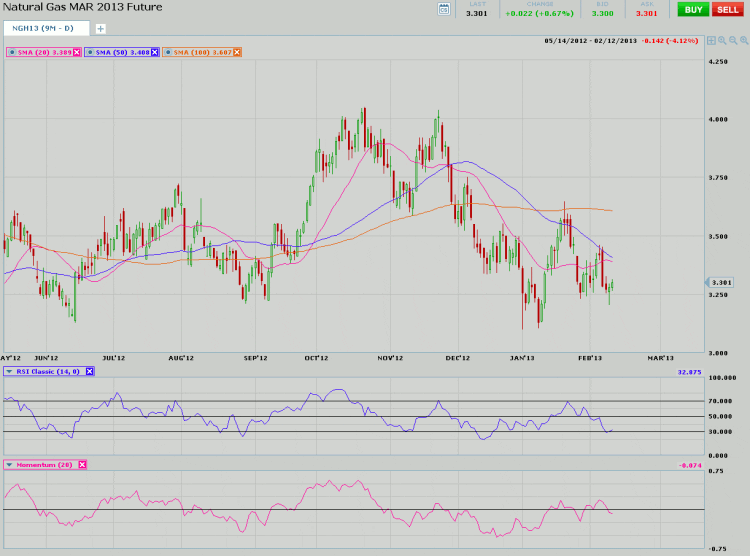Open the calendar icon next to LAST price
Screen dimensions: 750x556
pos(445,9)
